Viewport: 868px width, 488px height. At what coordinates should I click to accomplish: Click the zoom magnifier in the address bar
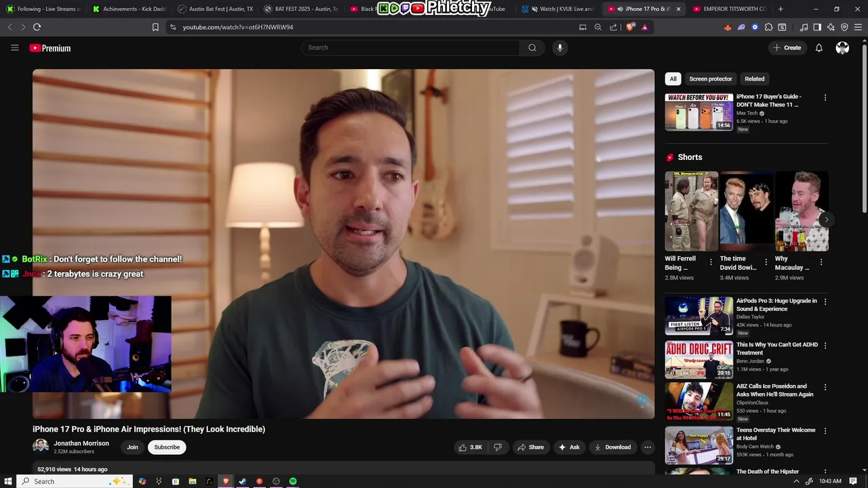(597, 27)
